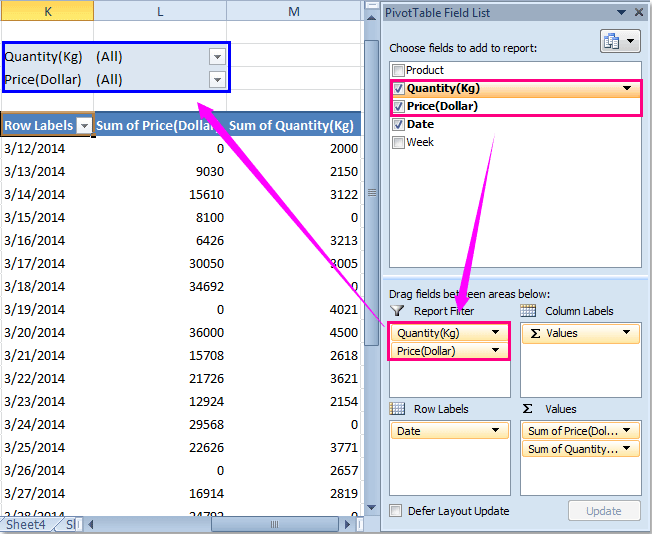Enable the Week field checkbox
The width and height of the screenshot is (652, 534).
pos(399,142)
